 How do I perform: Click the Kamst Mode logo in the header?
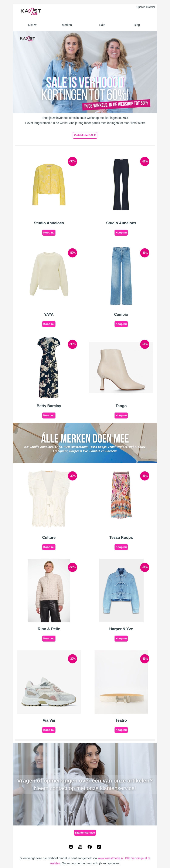(31, 11)
